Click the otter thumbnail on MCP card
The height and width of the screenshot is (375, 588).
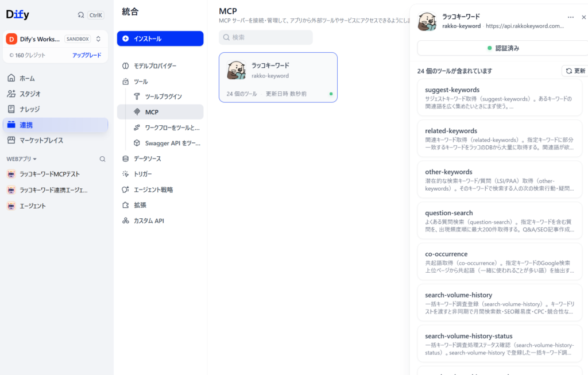[x=236, y=70]
